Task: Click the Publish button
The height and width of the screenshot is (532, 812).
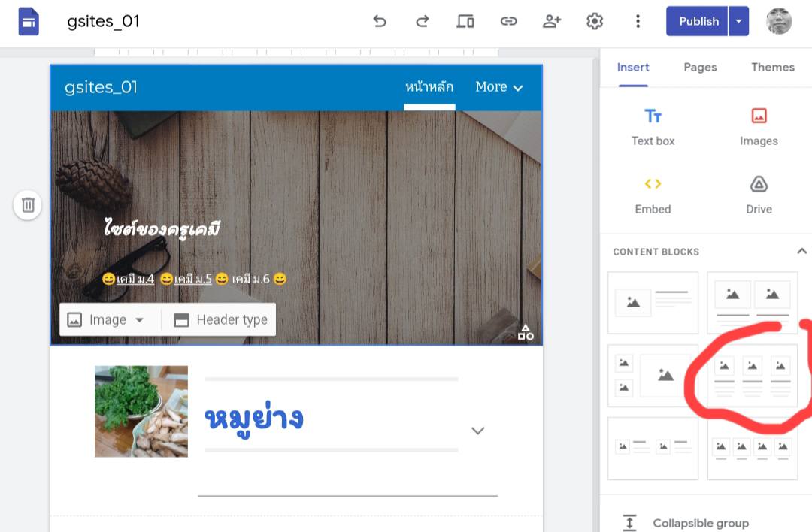Action: point(698,21)
